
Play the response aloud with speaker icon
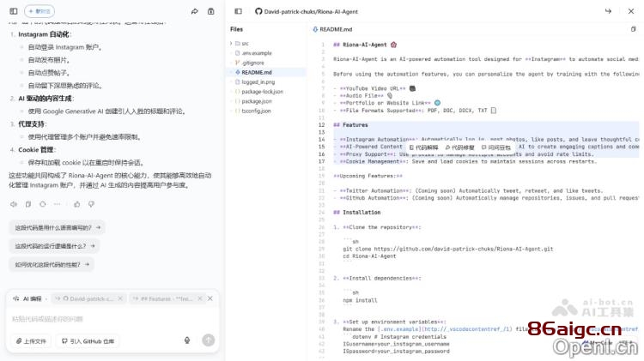[14, 204]
